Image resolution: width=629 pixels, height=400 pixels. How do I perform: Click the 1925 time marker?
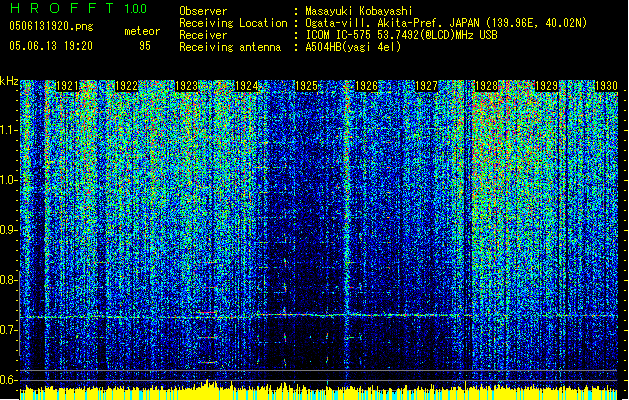point(306,86)
